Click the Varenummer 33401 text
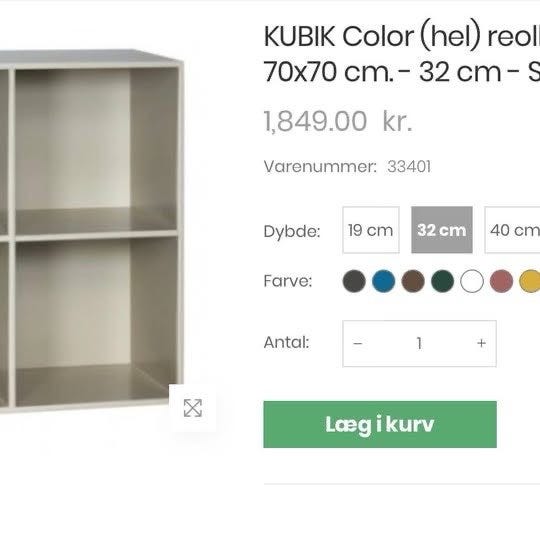 click(347, 167)
